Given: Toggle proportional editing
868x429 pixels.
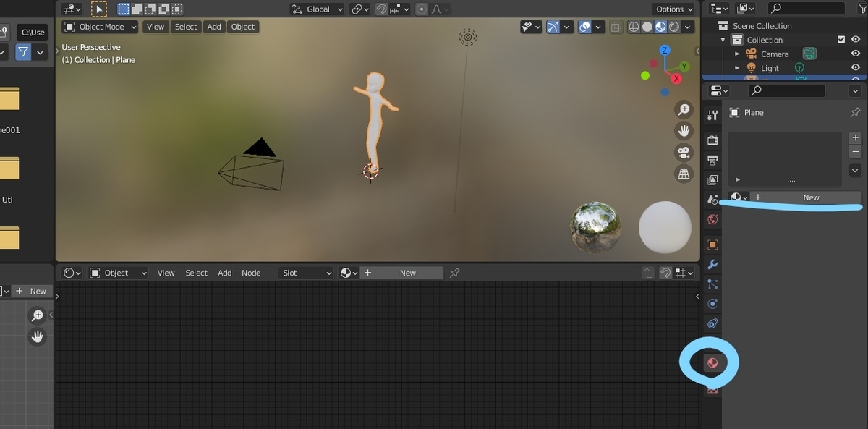Looking at the screenshot, I should [422, 9].
